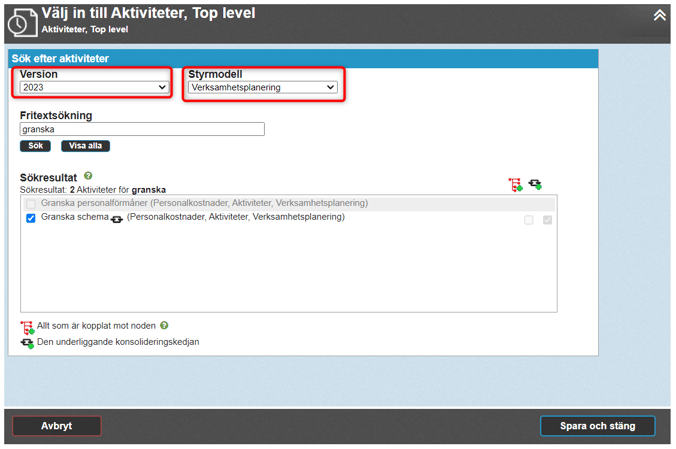This screenshot has width=676, height=449.
Task: Toggle consolidation checkbox in Granska schema row
Action: click(x=547, y=220)
